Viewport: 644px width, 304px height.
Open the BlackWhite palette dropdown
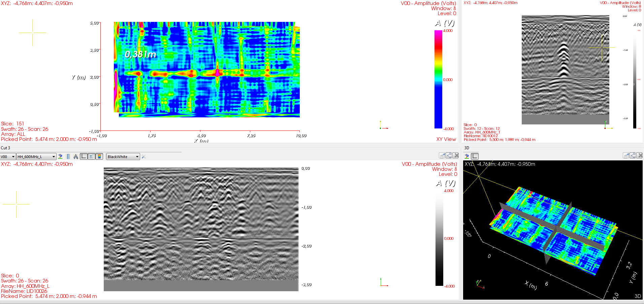[x=123, y=157]
